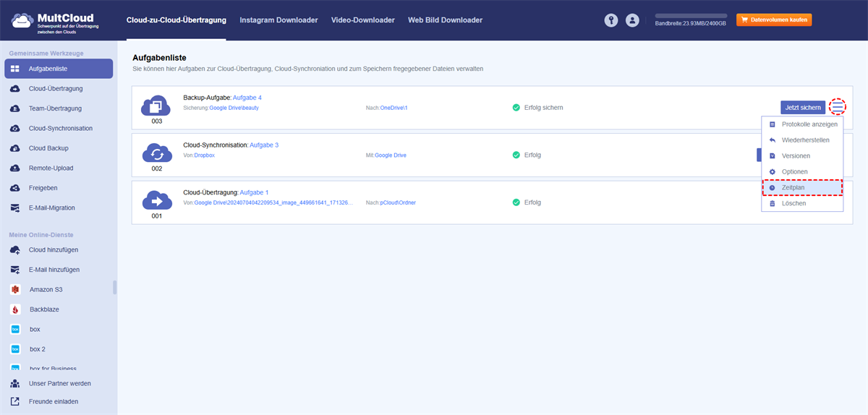This screenshot has width=868, height=415.
Task: Click the Backup task cloud icon 003
Action: 156,106
